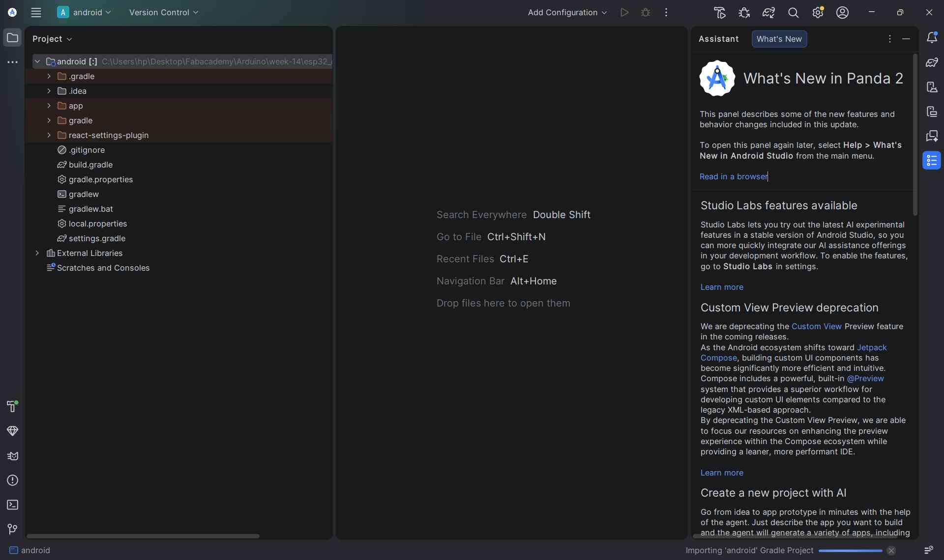
Task: Open the Project view dropdown
Action: tap(52, 39)
